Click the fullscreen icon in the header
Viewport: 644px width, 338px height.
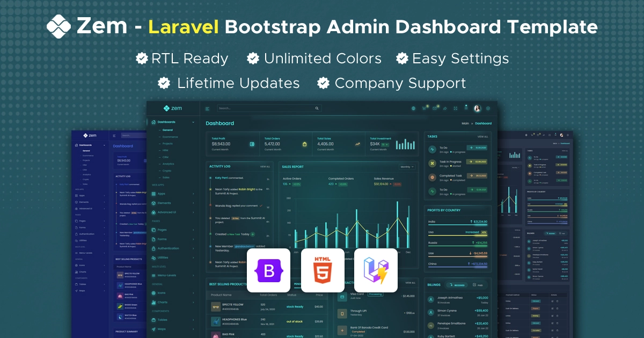[x=456, y=108]
